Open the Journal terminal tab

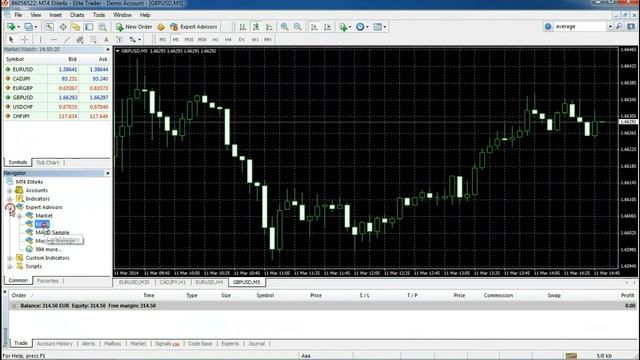(x=256, y=344)
